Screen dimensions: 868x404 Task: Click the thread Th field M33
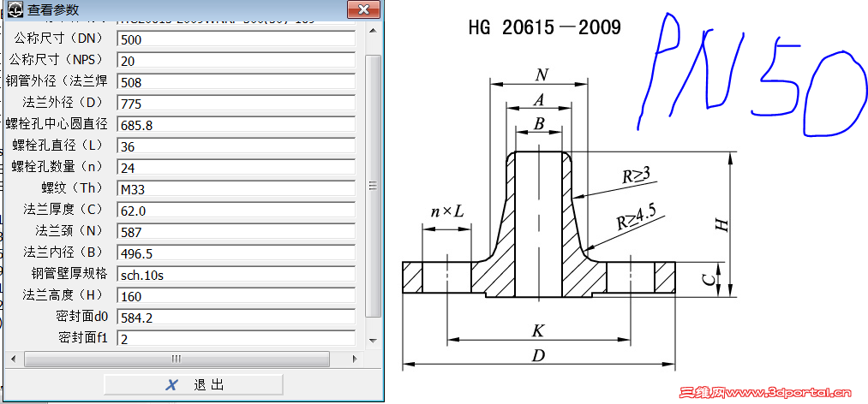(x=236, y=189)
